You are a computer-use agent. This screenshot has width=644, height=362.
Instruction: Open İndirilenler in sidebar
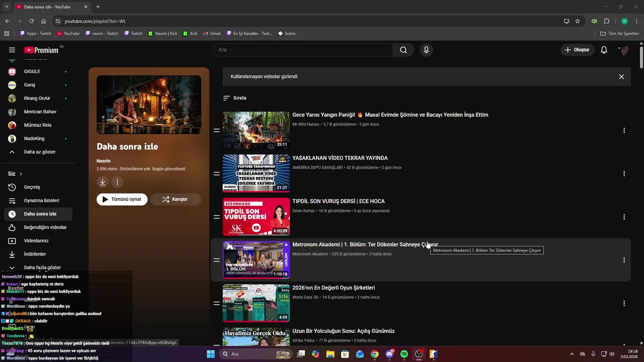pyautogui.click(x=39, y=254)
